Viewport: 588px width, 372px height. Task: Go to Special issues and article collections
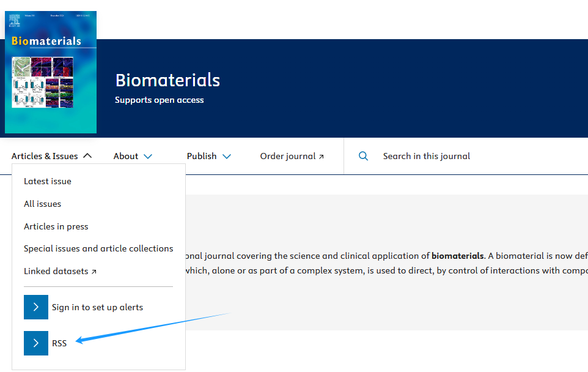click(98, 248)
